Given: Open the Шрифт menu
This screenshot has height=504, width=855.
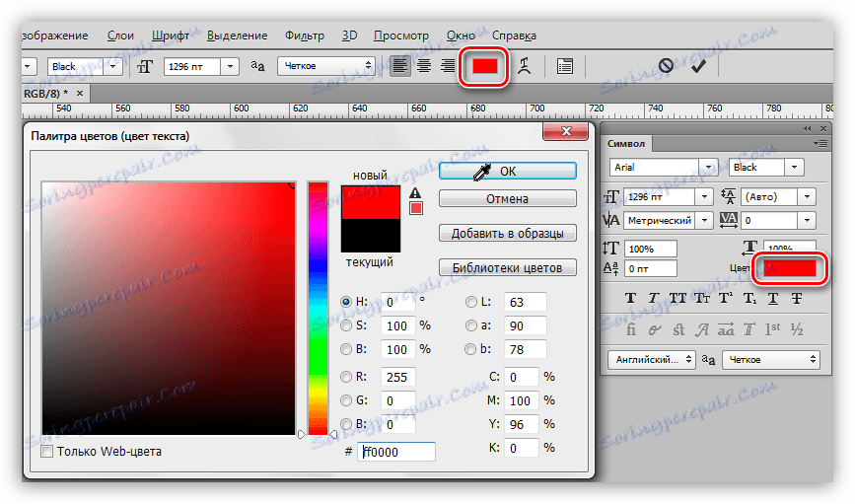Looking at the screenshot, I should point(171,36).
